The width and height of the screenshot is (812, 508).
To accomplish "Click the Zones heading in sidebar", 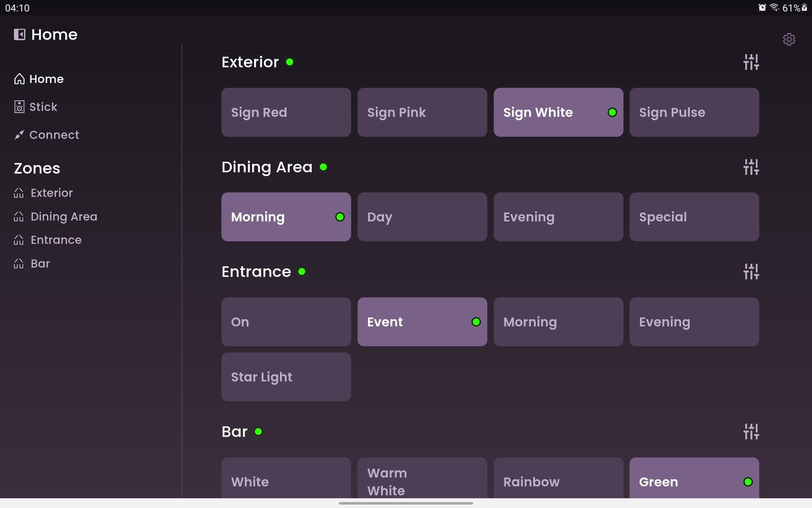I will 37,168.
